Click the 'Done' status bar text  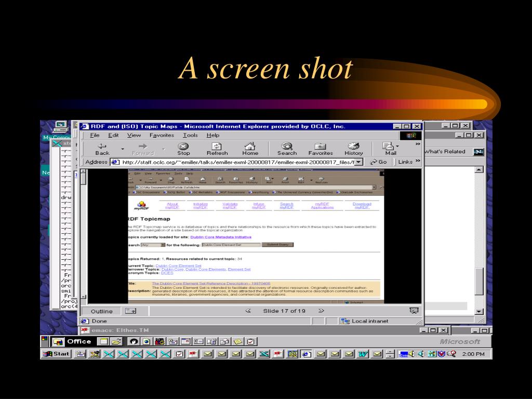point(99,321)
